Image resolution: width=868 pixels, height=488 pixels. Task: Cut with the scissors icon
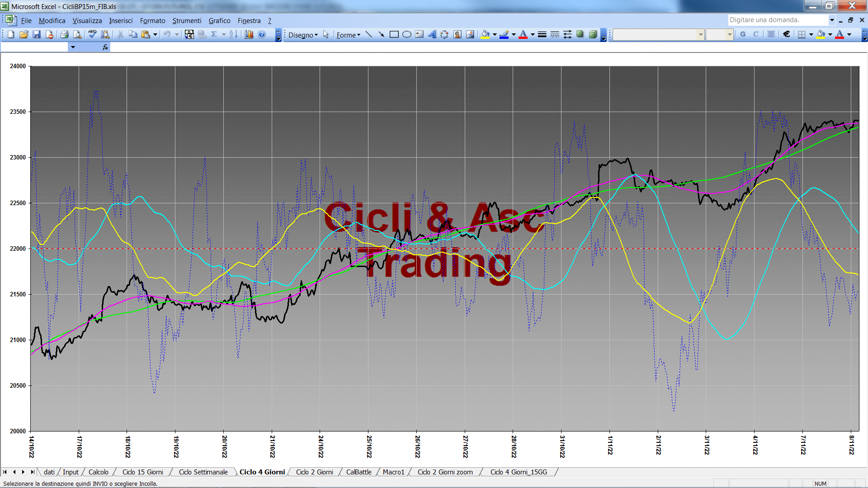(120, 34)
